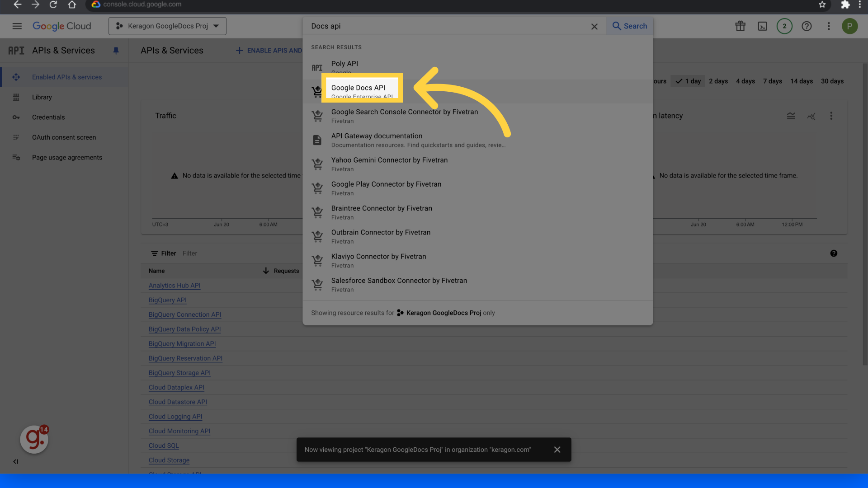Screen dimensions: 868x488
Task: Click the blue Search button
Action: pyautogui.click(x=630, y=26)
